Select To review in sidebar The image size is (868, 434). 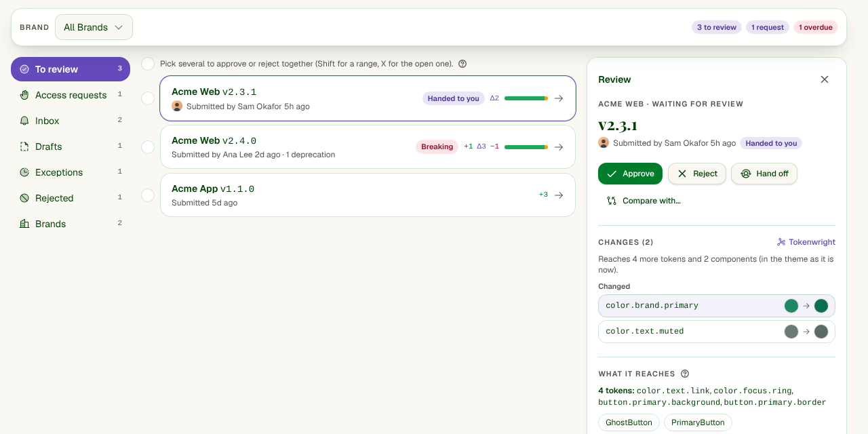click(x=71, y=69)
